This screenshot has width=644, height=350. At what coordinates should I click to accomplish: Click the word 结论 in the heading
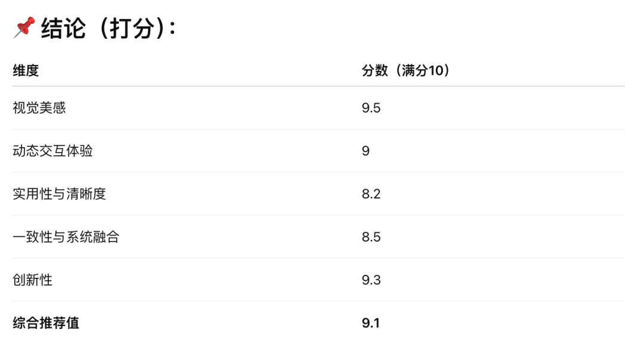coord(63,29)
